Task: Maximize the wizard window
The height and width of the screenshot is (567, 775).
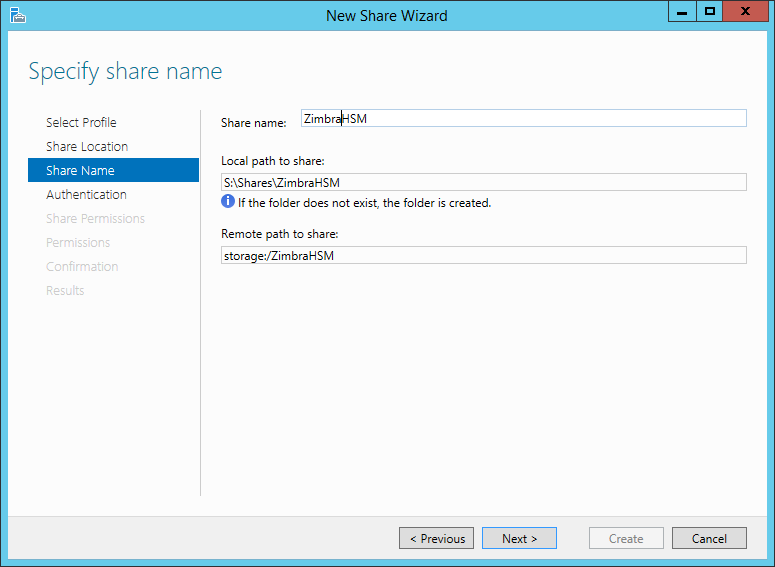Action: (710, 11)
